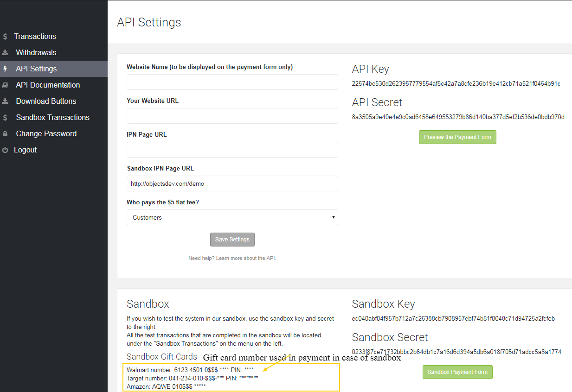The height and width of the screenshot is (392, 572).
Task: Click the 'Sandbox IPN Page URL' label
Action: point(161,169)
